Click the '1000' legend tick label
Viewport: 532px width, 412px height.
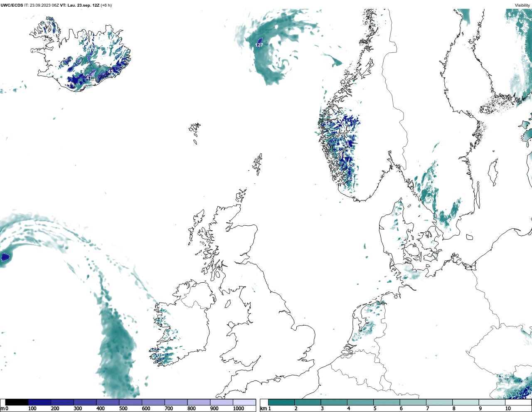click(x=239, y=409)
